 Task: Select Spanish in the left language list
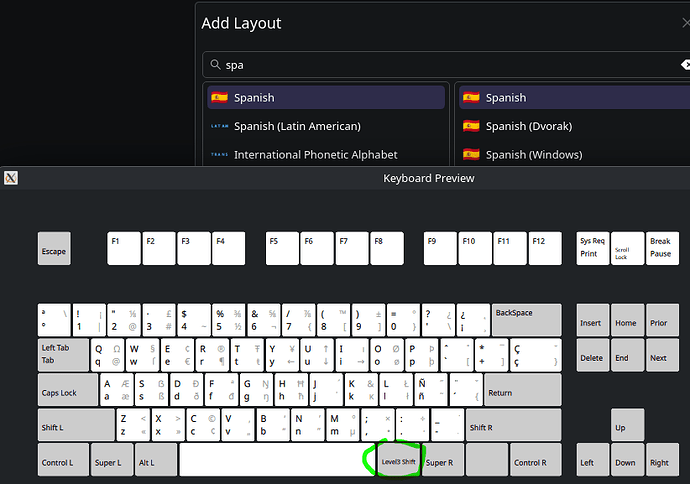[325, 97]
